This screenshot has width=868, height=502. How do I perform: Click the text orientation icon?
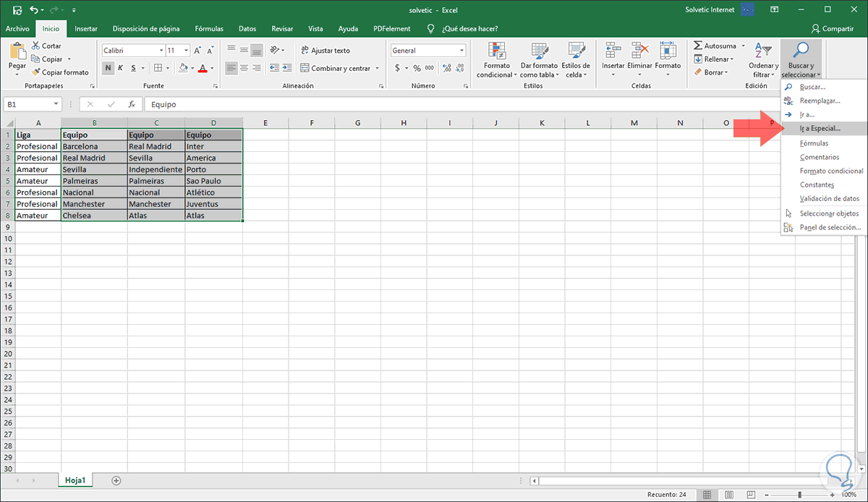point(276,50)
